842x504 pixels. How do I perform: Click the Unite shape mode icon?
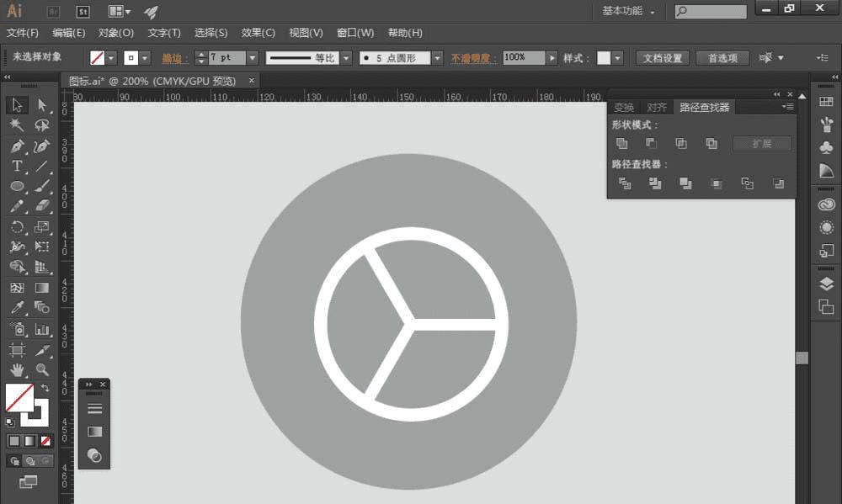[622, 143]
